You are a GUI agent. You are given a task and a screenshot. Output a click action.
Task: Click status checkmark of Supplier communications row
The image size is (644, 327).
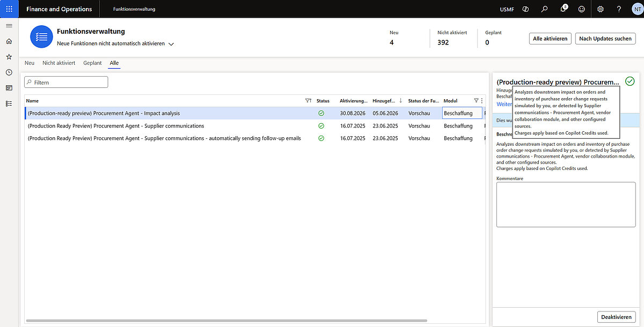pyautogui.click(x=321, y=126)
